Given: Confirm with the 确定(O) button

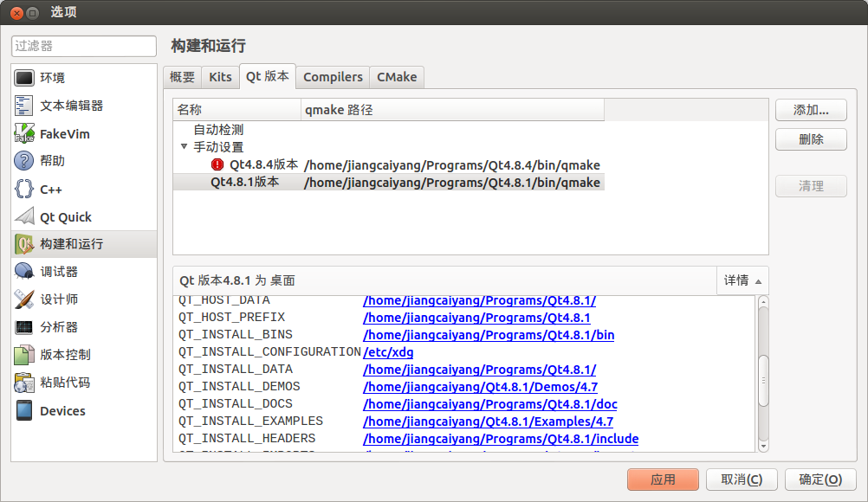Looking at the screenshot, I should pos(820,479).
